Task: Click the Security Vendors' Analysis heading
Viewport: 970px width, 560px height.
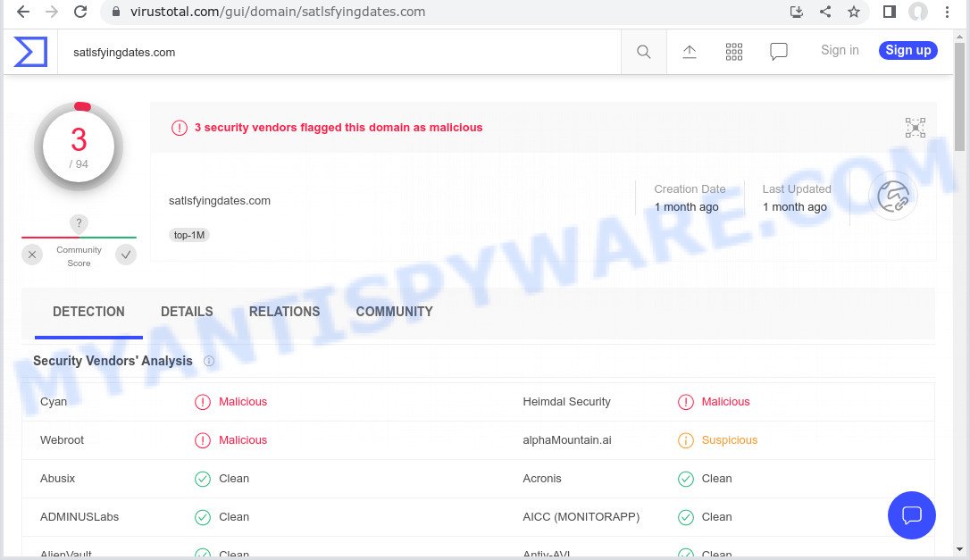Action: [113, 361]
